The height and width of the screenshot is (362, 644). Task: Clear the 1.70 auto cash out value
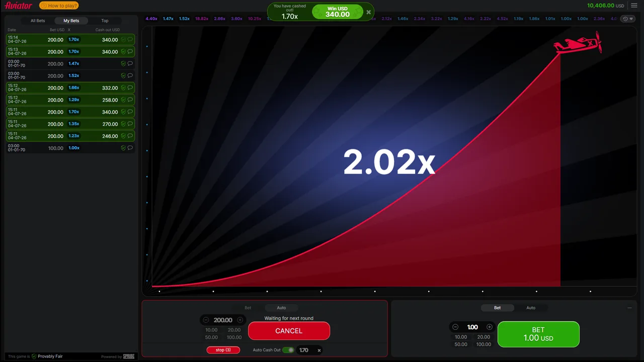tap(319, 350)
